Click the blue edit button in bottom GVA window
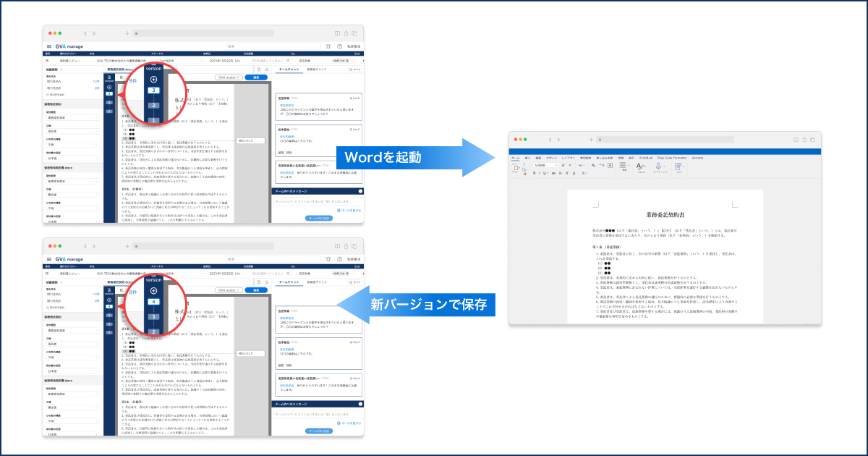 click(256, 290)
